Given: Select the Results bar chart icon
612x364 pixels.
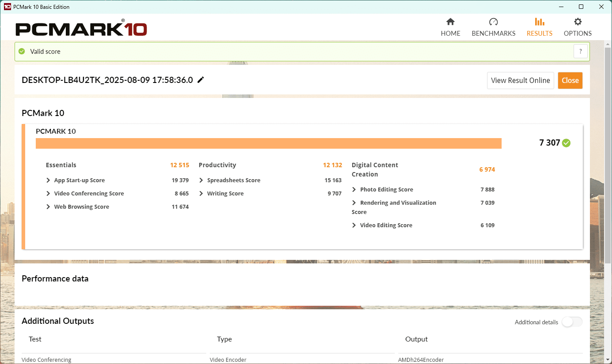Looking at the screenshot, I should click(539, 22).
